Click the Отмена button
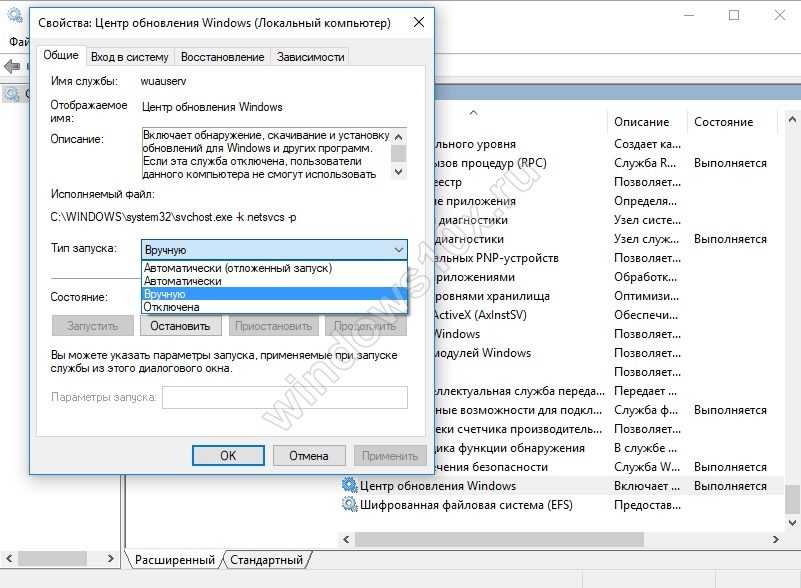The height and width of the screenshot is (588, 801). click(309, 456)
